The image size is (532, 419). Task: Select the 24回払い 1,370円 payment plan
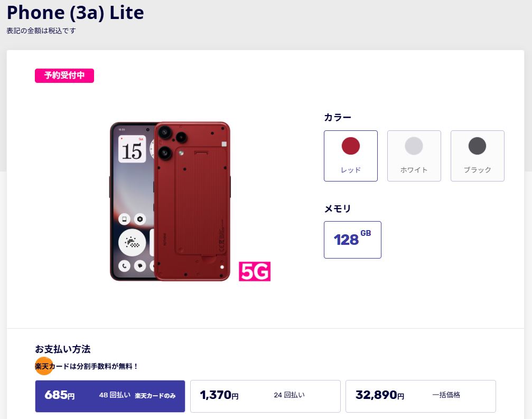[x=265, y=396]
